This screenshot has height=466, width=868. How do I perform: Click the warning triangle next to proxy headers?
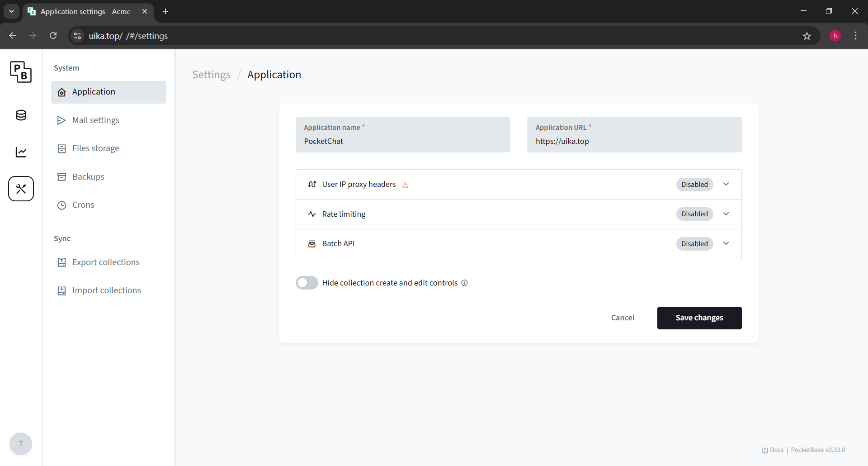[x=405, y=185]
